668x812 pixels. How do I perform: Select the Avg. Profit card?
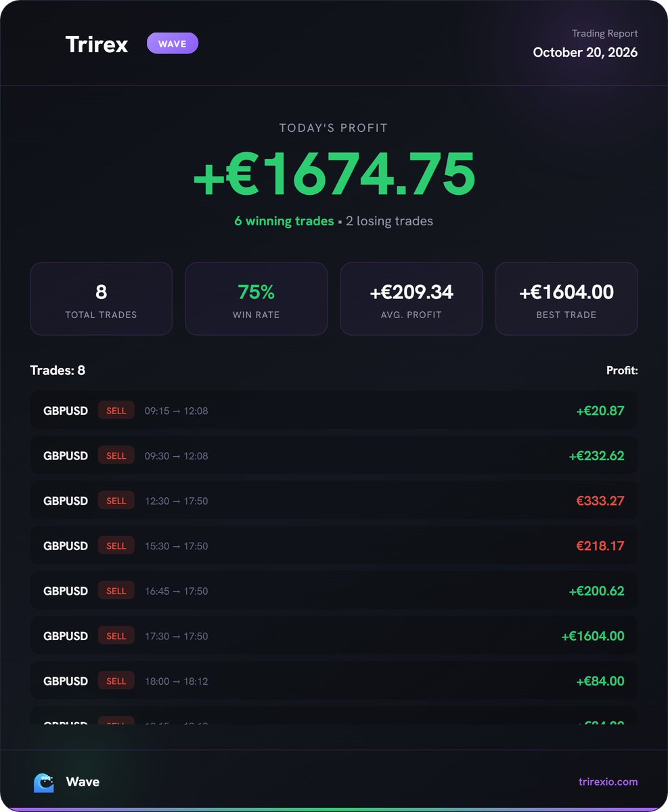[x=411, y=298]
